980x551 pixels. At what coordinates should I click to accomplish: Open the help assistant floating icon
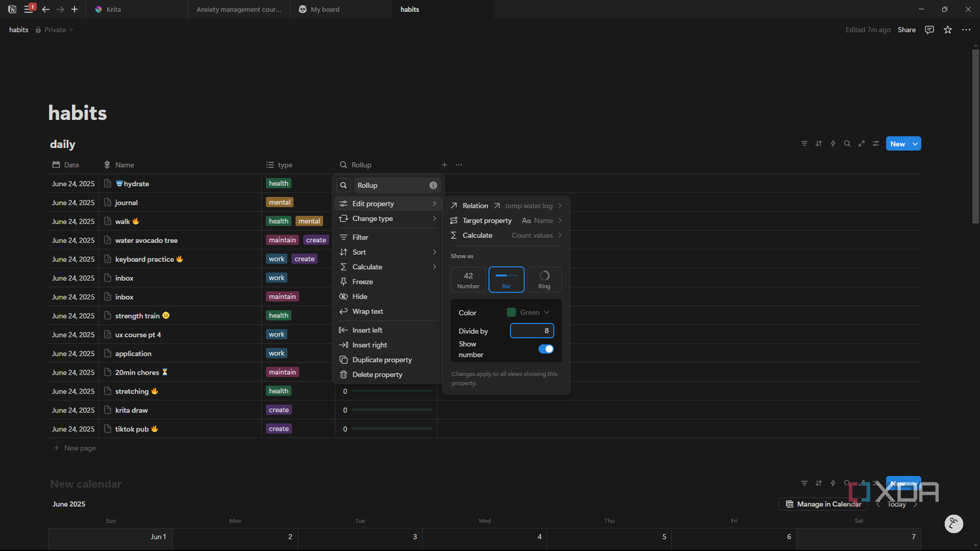coord(954,524)
